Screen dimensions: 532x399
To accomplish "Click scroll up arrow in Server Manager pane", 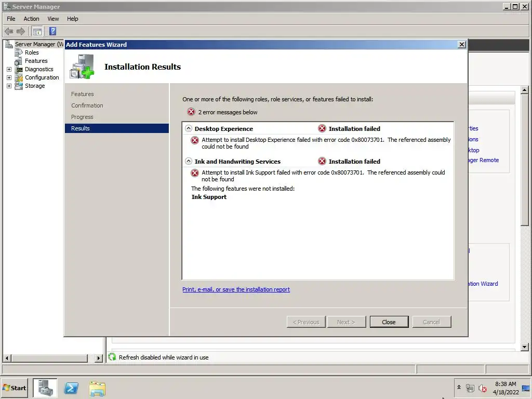I will [x=525, y=90].
